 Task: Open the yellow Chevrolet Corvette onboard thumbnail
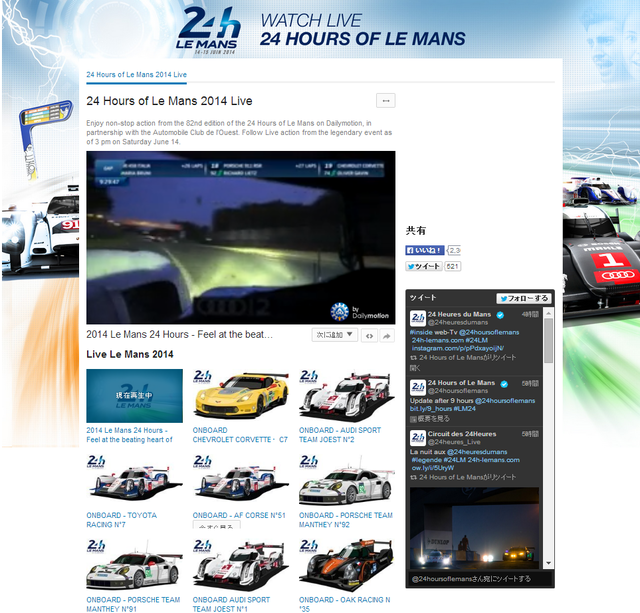(x=241, y=395)
